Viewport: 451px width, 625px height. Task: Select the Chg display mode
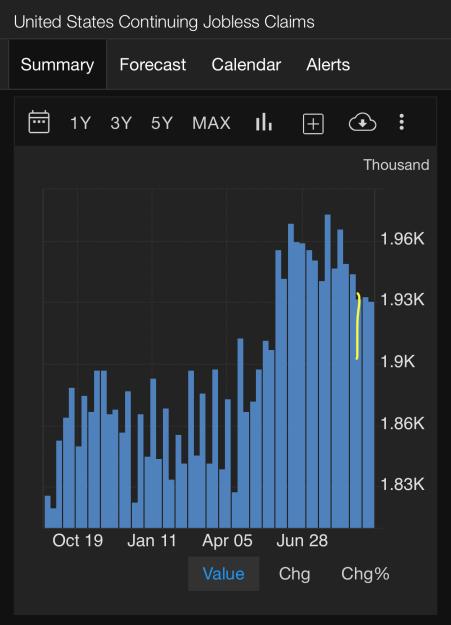294,574
